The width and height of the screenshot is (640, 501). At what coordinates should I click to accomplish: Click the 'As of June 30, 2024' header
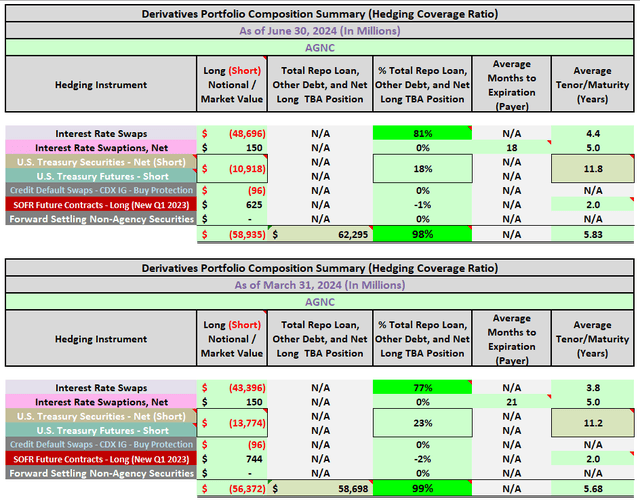(320, 31)
